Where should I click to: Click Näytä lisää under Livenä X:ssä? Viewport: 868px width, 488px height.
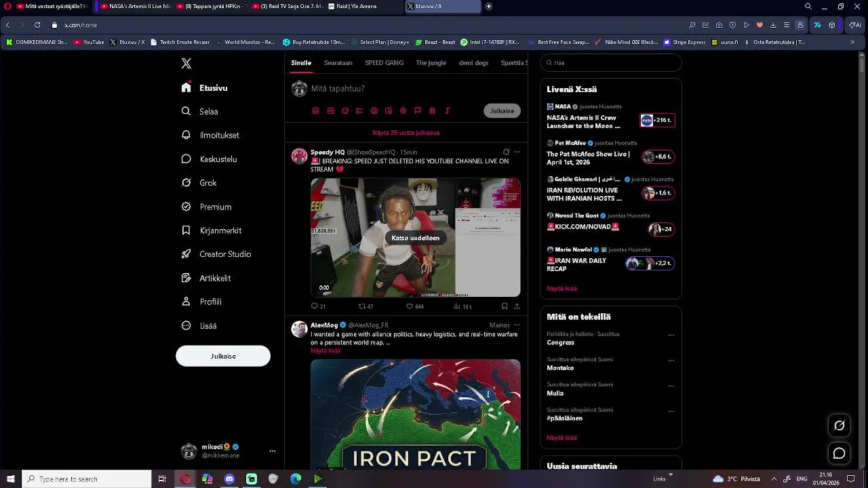[561, 288]
